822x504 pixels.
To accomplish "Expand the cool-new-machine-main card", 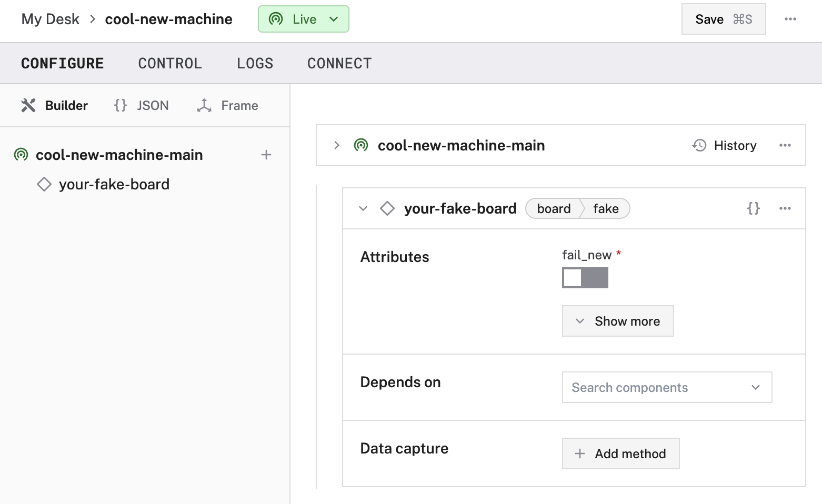I will point(337,145).
